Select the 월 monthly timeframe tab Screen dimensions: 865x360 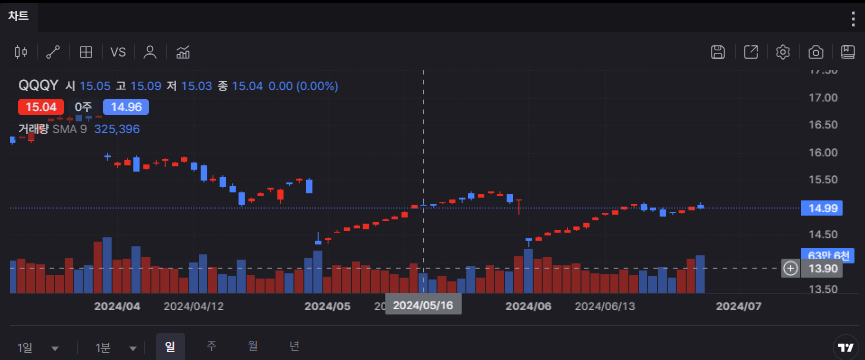[253, 346]
